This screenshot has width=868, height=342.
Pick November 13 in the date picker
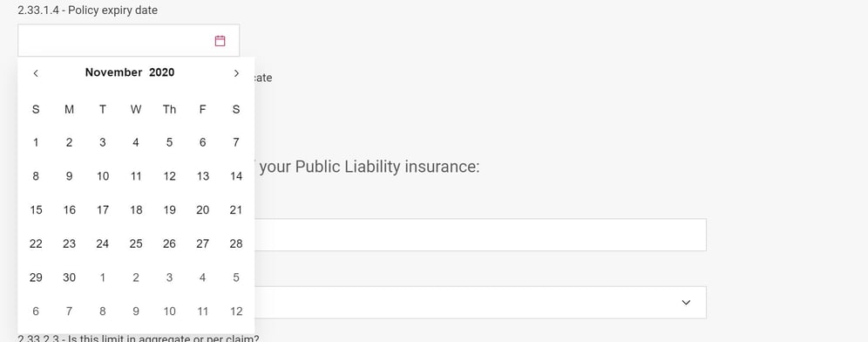202,176
